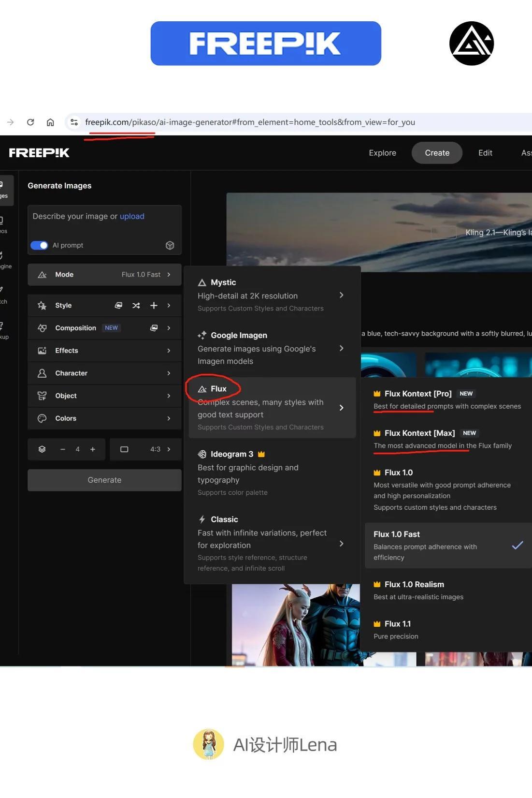Choose the Flux 1.0 model
Screen dimensions: 532x798
[448, 489]
